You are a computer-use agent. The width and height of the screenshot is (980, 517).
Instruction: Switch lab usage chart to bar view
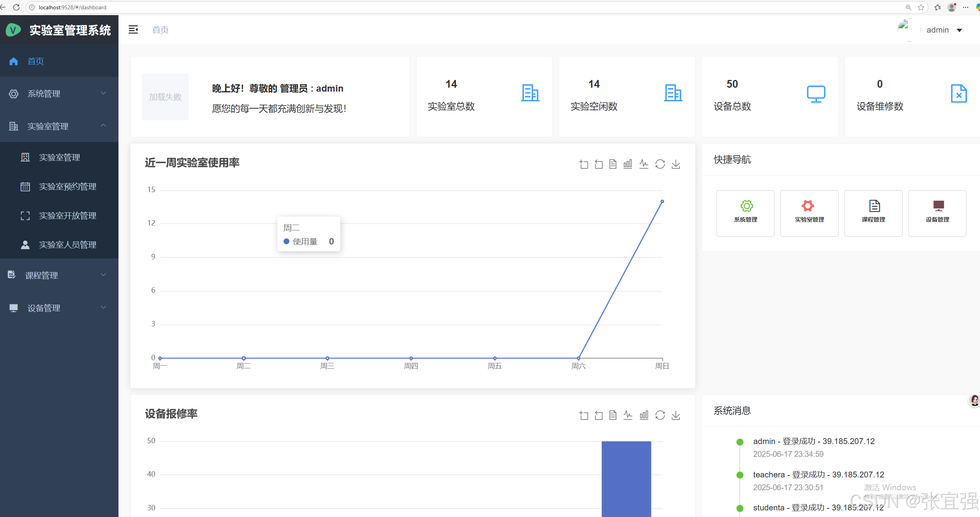coord(628,164)
